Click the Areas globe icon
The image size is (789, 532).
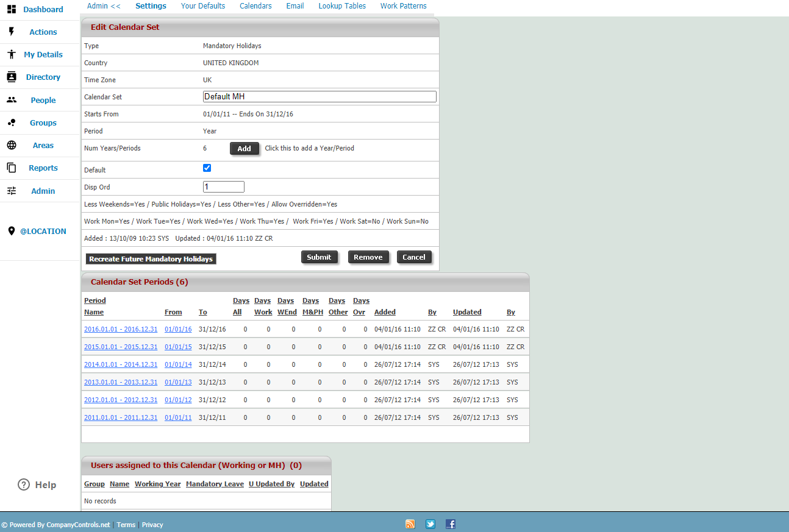click(12, 145)
